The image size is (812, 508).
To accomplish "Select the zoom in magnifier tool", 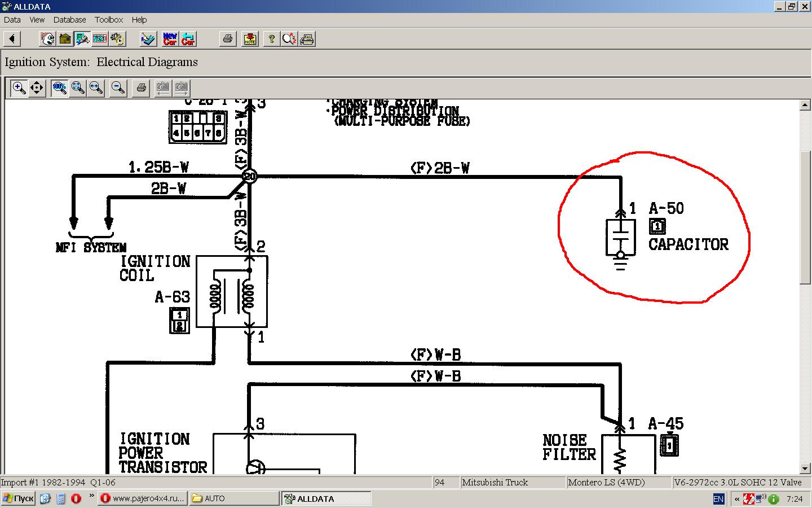I will pyautogui.click(x=19, y=88).
